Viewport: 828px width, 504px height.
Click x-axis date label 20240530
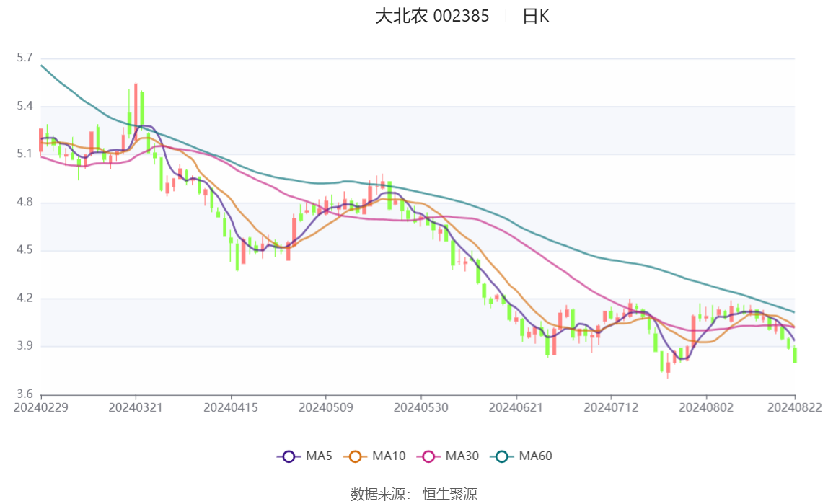click(421, 407)
